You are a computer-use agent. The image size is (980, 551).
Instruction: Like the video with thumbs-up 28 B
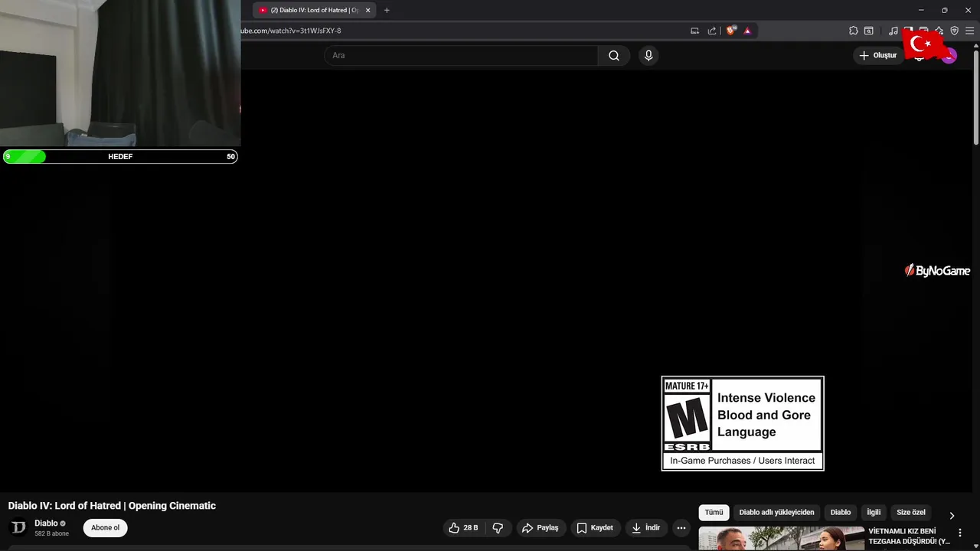pyautogui.click(x=463, y=528)
